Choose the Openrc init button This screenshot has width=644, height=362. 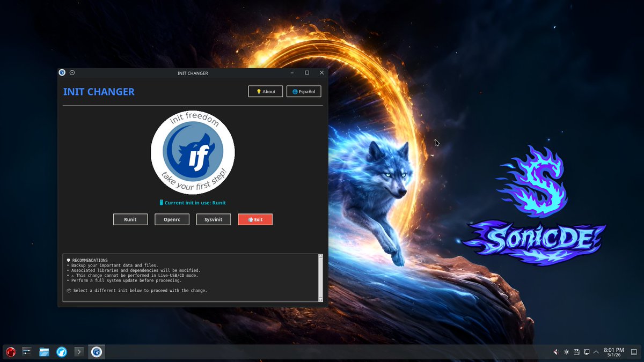coord(172,219)
